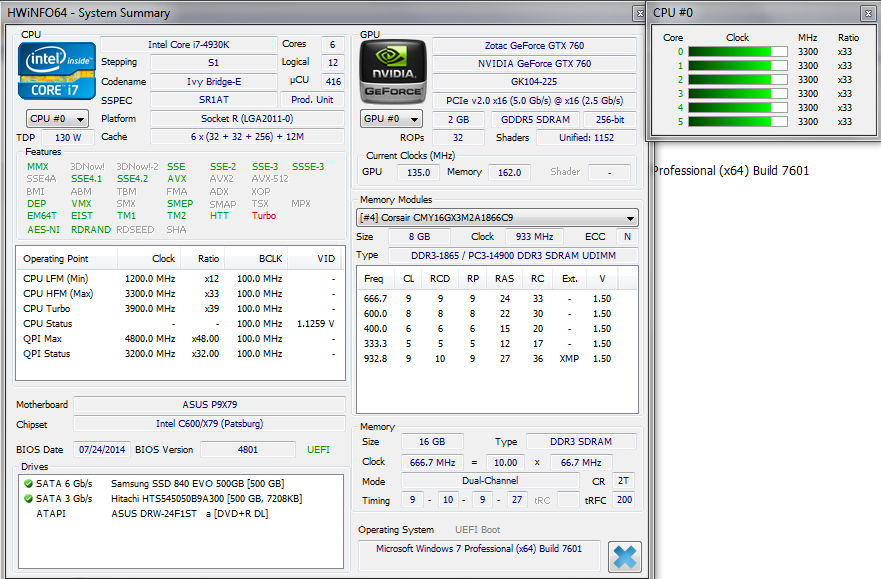Click the ECC N indicator field
The image size is (881, 579).
pyautogui.click(x=627, y=237)
